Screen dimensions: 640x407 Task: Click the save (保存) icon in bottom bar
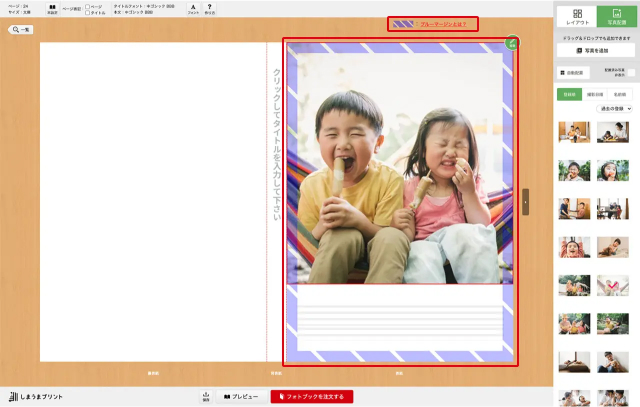pyautogui.click(x=206, y=396)
